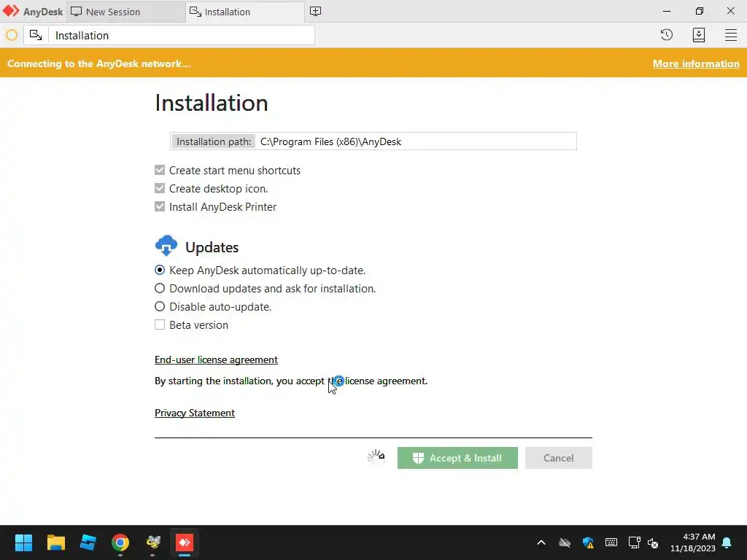The image size is (747, 560).
Task: Click the touch keyboard tray icon
Action: click(x=611, y=542)
